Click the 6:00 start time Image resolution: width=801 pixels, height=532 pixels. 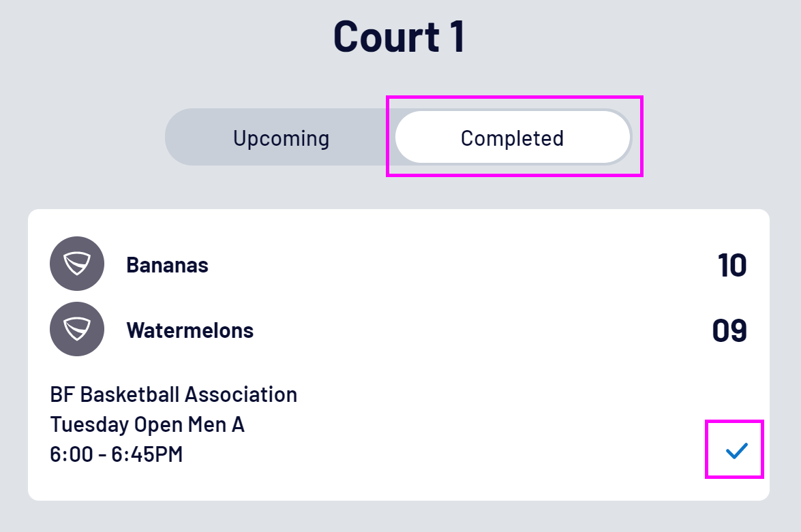click(71, 454)
